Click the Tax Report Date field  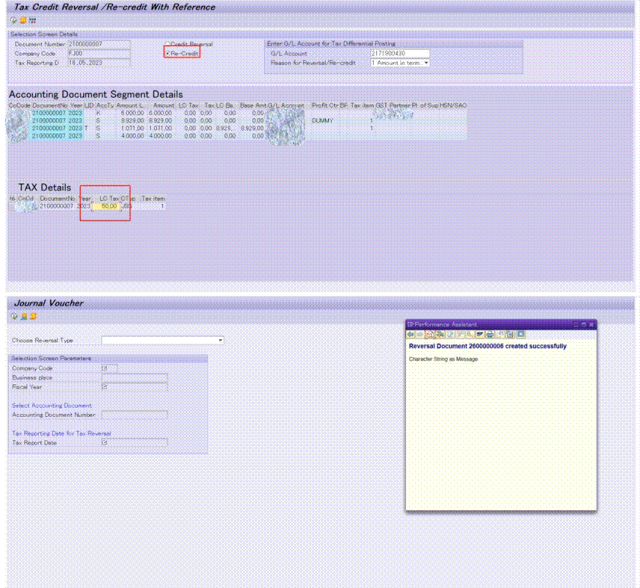tap(134, 442)
